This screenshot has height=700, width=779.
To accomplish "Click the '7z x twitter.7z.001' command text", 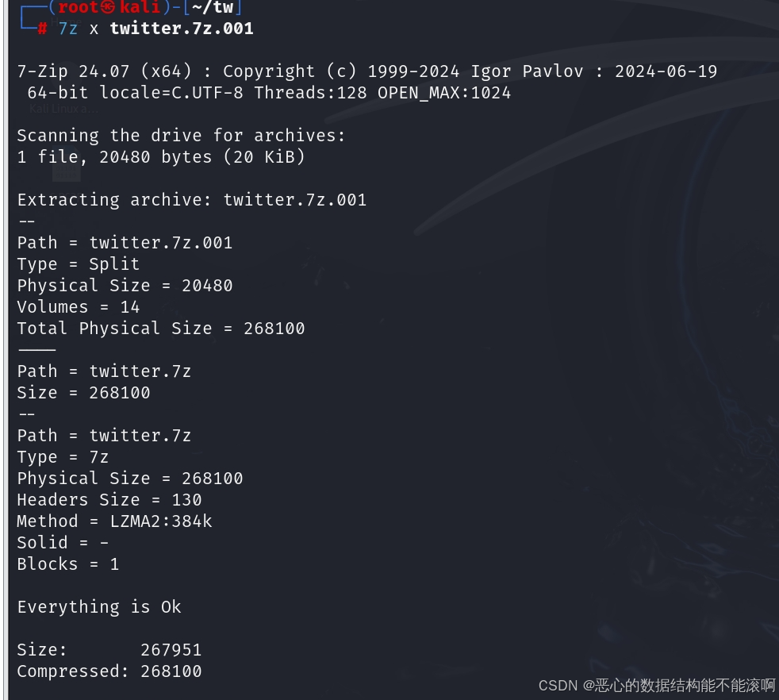I will [156, 29].
